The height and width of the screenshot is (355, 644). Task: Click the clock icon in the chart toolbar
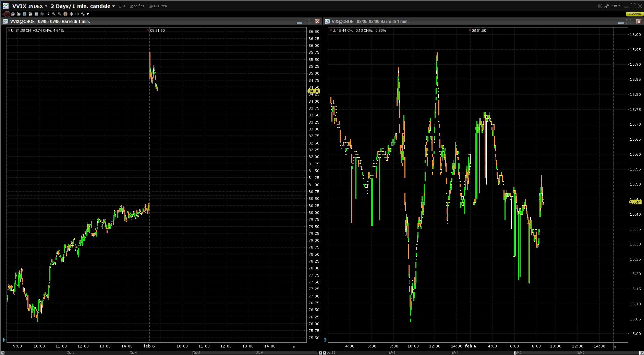[x=13, y=14]
